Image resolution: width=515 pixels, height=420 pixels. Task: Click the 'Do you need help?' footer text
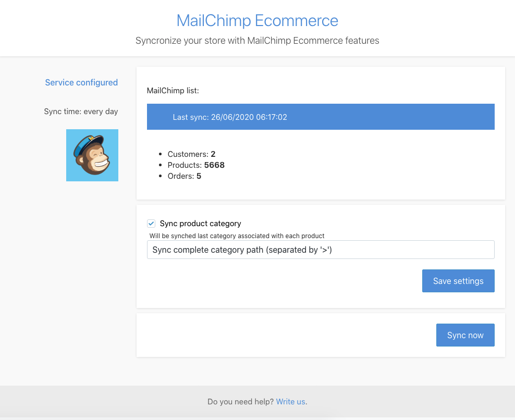[x=240, y=401]
